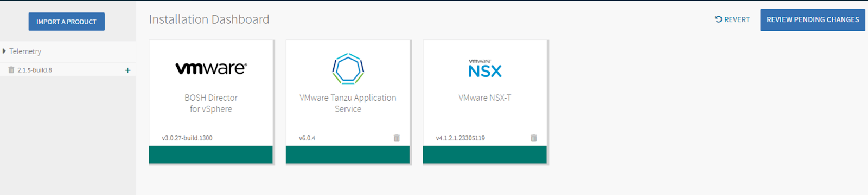Select the v6.0.4 version text

click(x=307, y=138)
